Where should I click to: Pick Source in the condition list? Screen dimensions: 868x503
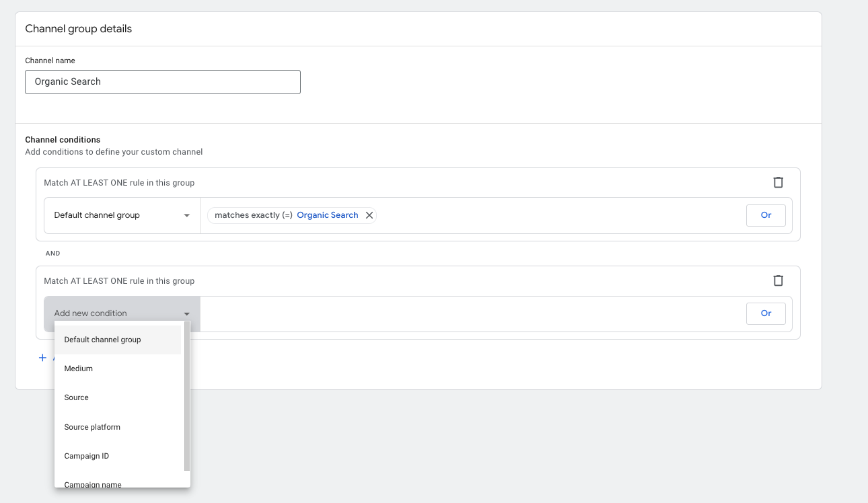[x=118, y=397]
